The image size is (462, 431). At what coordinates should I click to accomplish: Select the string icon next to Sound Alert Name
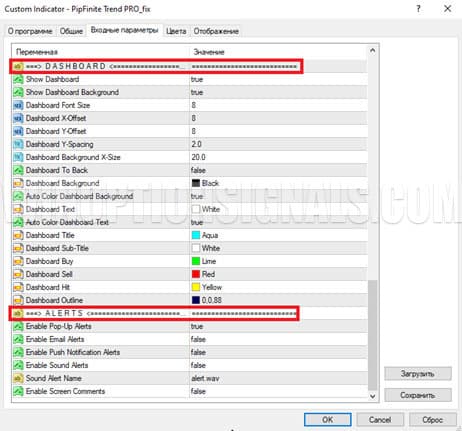[18, 378]
